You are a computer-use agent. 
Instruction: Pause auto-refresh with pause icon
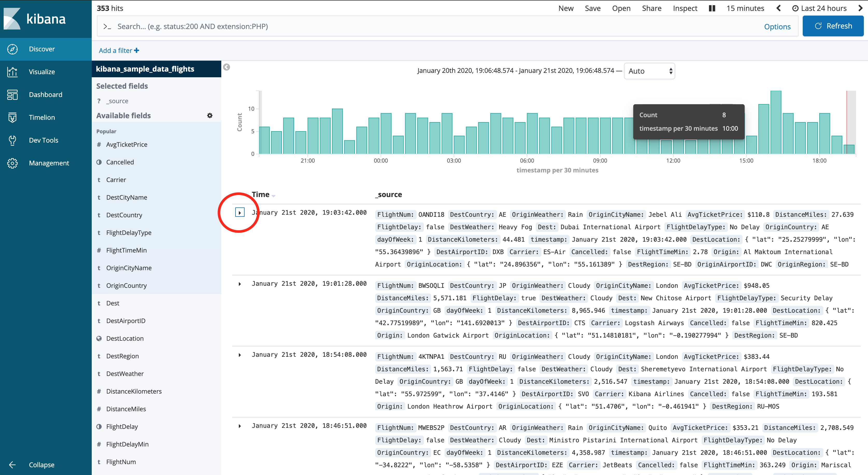point(712,9)
